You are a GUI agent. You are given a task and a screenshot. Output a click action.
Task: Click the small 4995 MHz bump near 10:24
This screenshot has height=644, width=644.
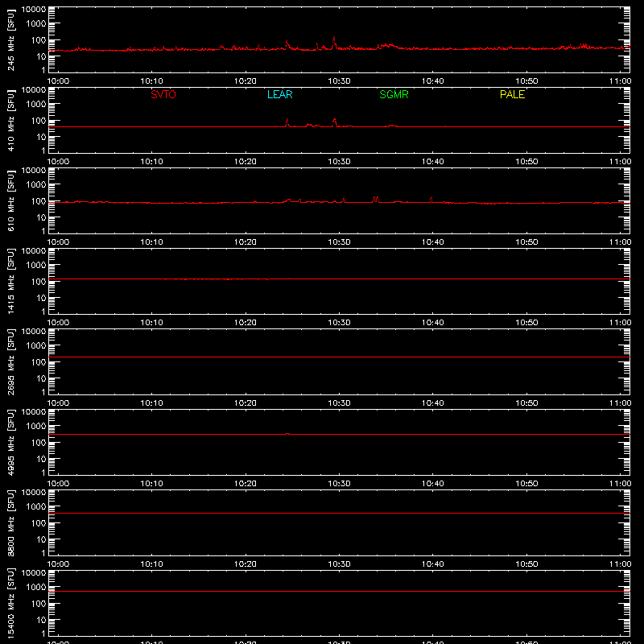coord(287,434)
